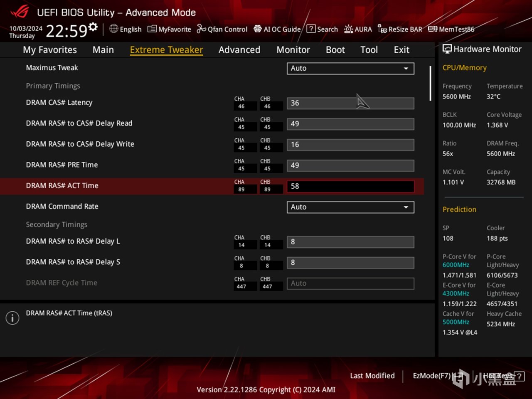Open the Main tab

click(x=103, y=50)
